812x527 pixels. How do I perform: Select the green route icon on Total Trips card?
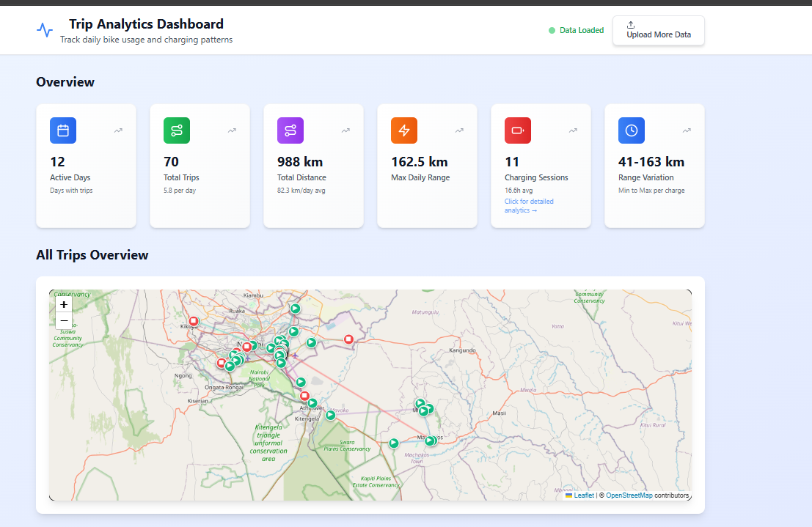[x=176, y=130]
